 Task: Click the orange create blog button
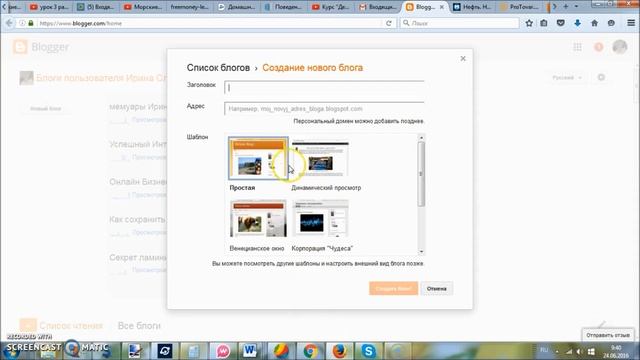393,289
